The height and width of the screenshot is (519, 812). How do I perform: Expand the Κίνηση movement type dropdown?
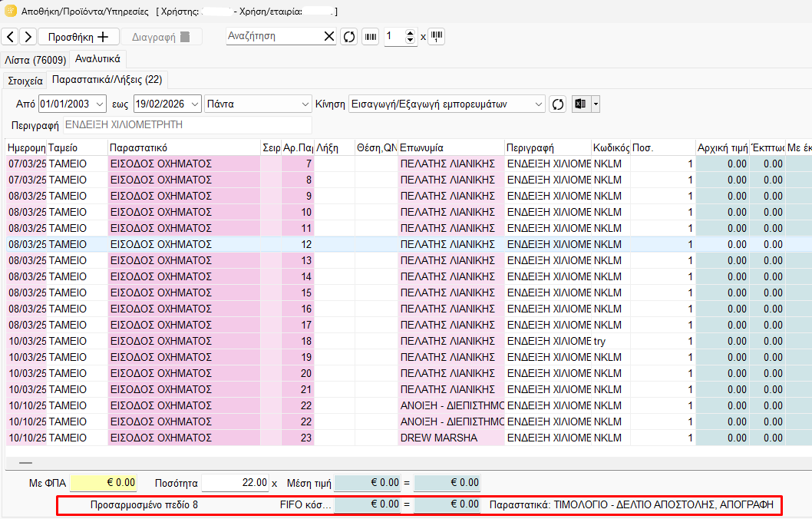[x=538, y=104]
